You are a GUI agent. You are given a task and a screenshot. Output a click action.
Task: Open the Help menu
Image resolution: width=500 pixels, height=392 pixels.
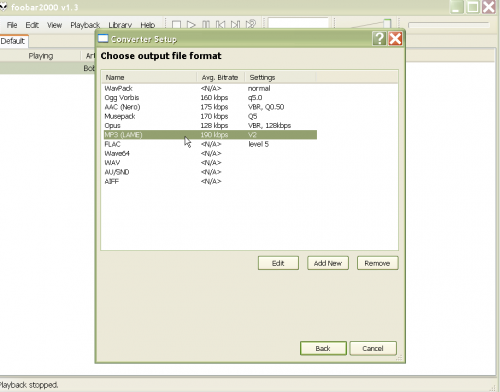[x=148, y=25]
